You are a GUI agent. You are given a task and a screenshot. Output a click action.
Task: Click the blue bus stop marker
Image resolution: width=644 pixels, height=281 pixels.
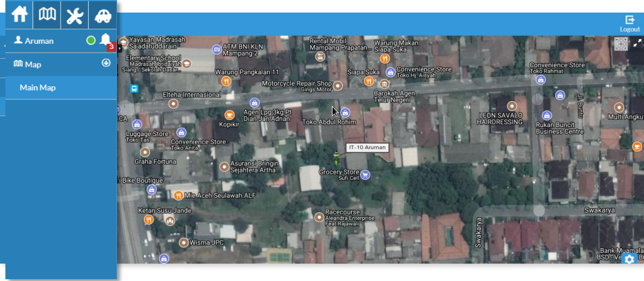tap(134, 88)
